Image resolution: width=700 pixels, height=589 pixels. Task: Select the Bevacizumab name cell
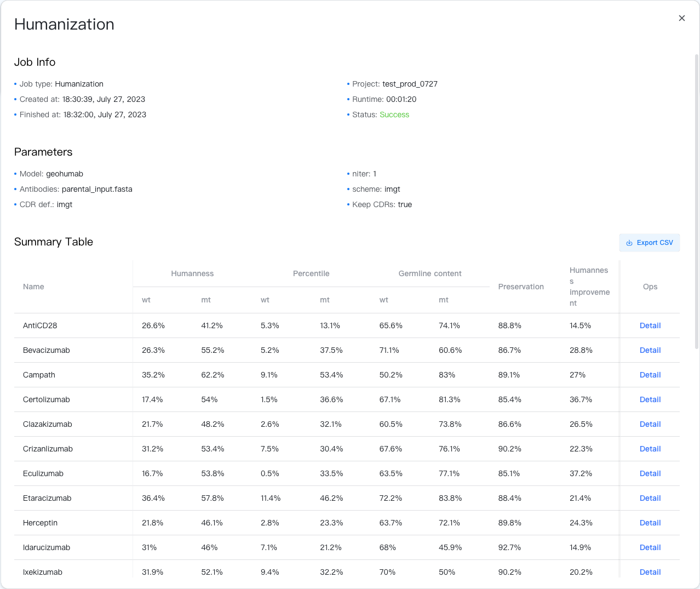(47, 350)
